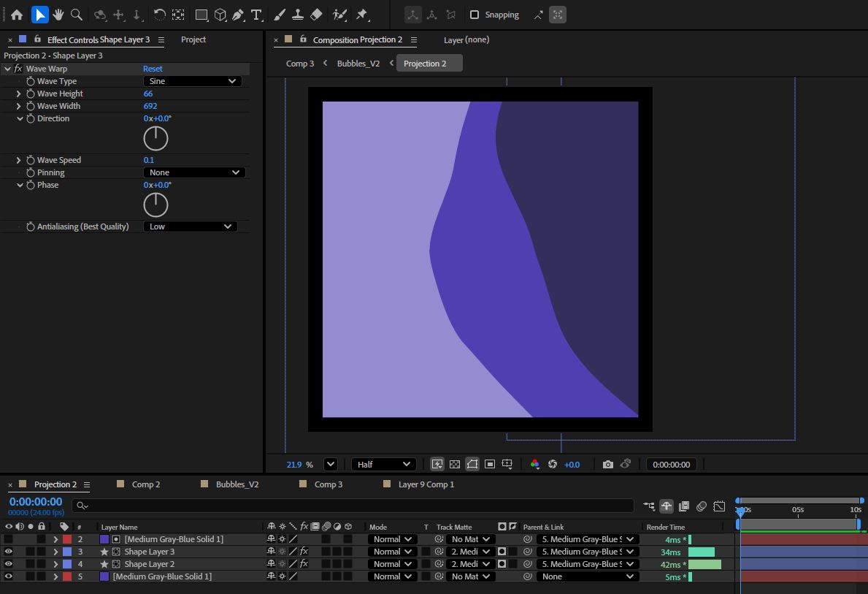Image resolution: width=868 pixels, height=594 pixels.
Task: Open the Wave Type dropdown
Action: (x=192, y=81)
